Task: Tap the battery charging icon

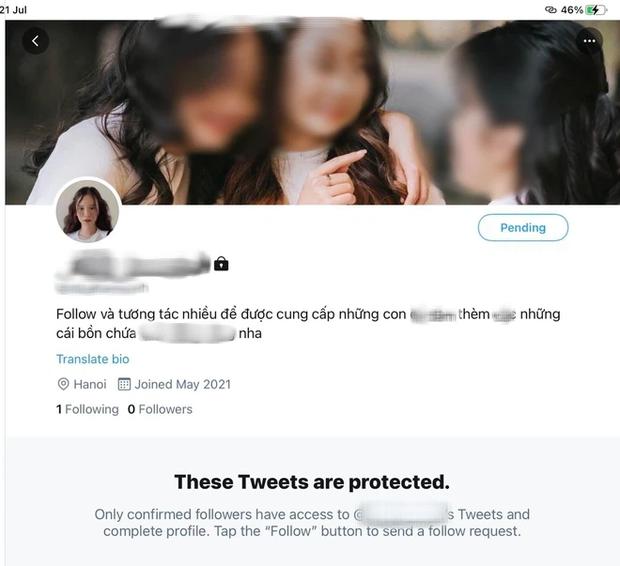Action: (596, 10)
